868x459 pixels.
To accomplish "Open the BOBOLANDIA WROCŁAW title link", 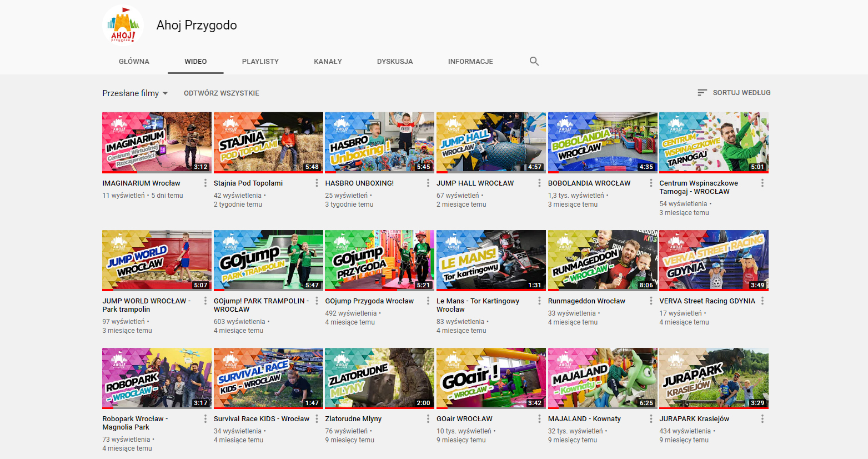I will 589,183.
